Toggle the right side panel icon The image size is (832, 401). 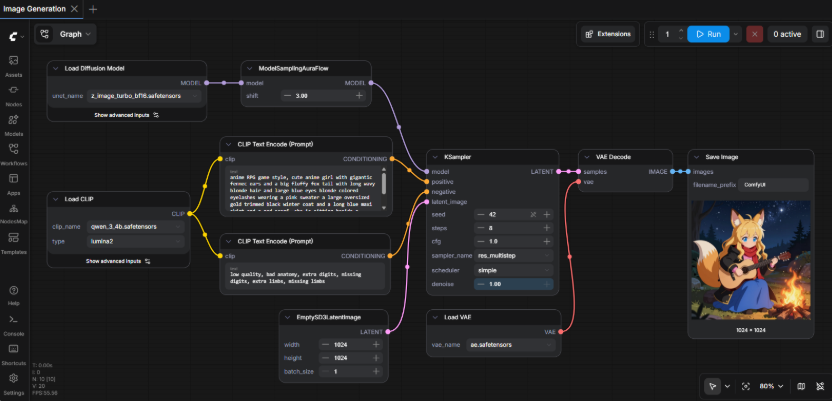[x=820, y=34]
